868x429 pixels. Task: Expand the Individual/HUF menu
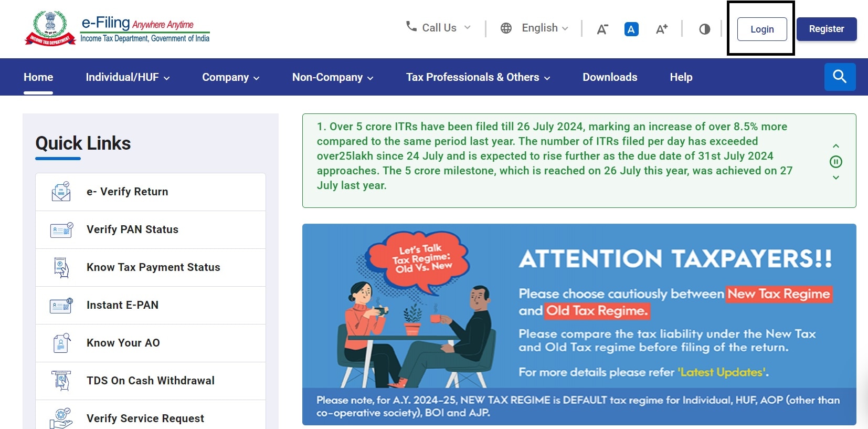click(128, 77)
